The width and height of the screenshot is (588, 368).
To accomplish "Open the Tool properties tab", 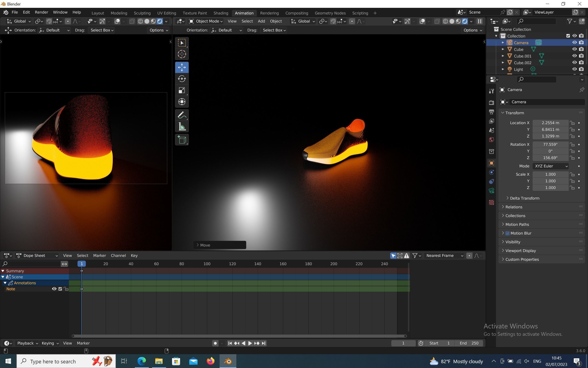I will point(491,91).
